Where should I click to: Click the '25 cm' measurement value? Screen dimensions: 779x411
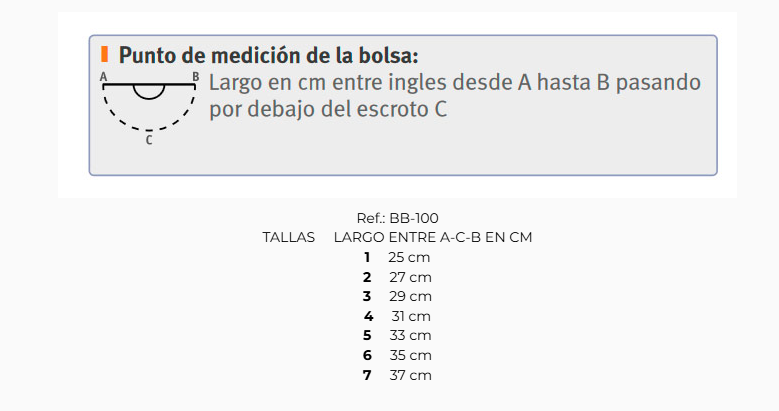tap(409, 257)
